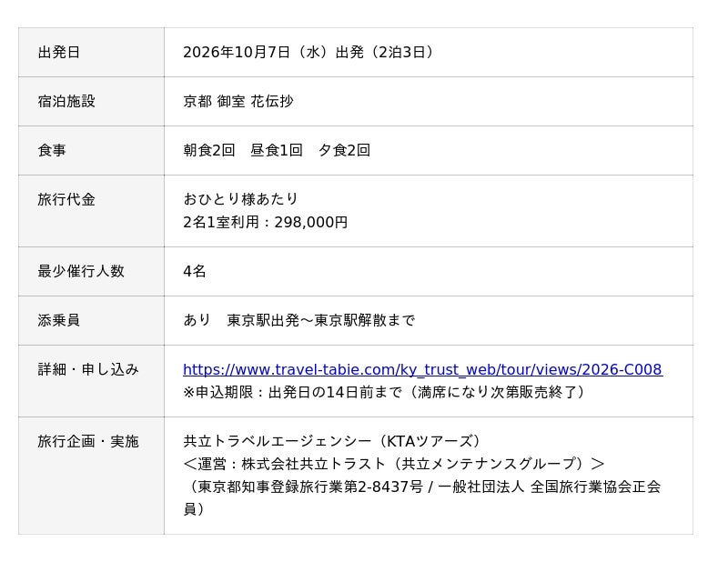Click the 詳細・申し込み row label
Image resolution: width=728 pixels, height=562 pixels.
(x=88, y=370)
